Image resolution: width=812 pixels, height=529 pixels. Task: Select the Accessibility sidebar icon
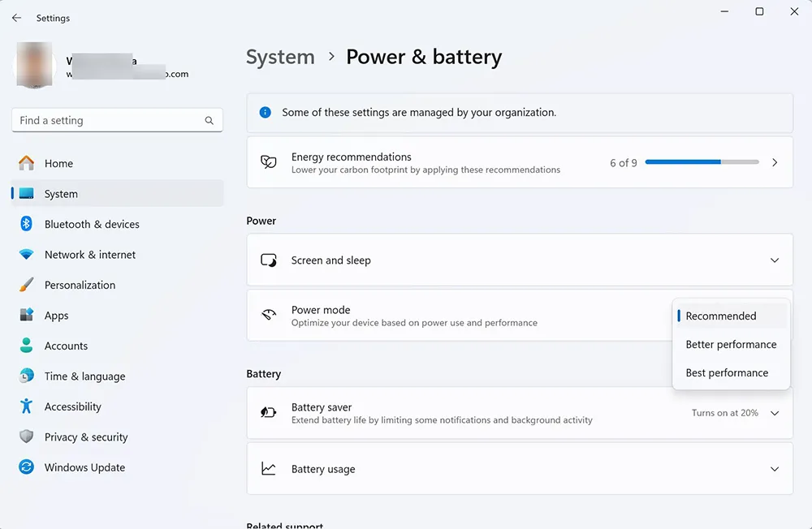coord(25,406)
